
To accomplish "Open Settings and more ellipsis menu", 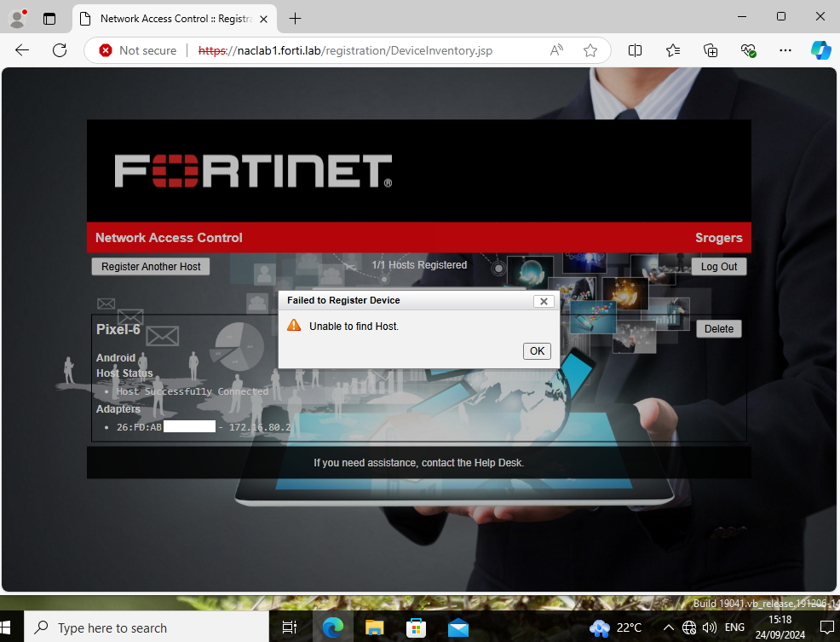I will pos(785,50).
